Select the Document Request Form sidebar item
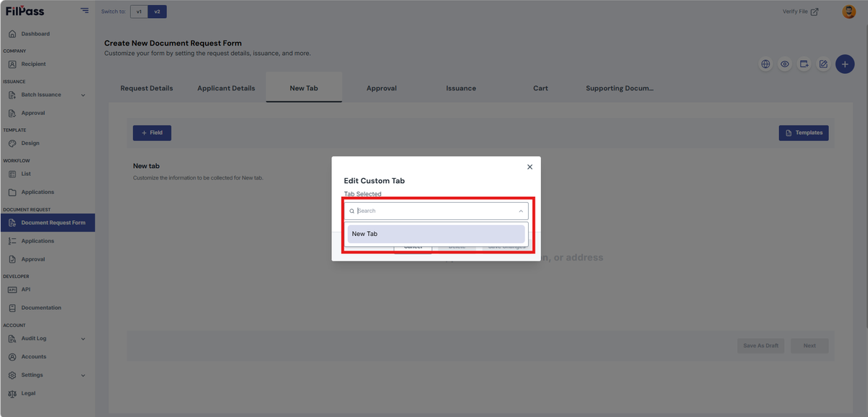The height and width of the screenshot is (417, 868). pos(48,223)
